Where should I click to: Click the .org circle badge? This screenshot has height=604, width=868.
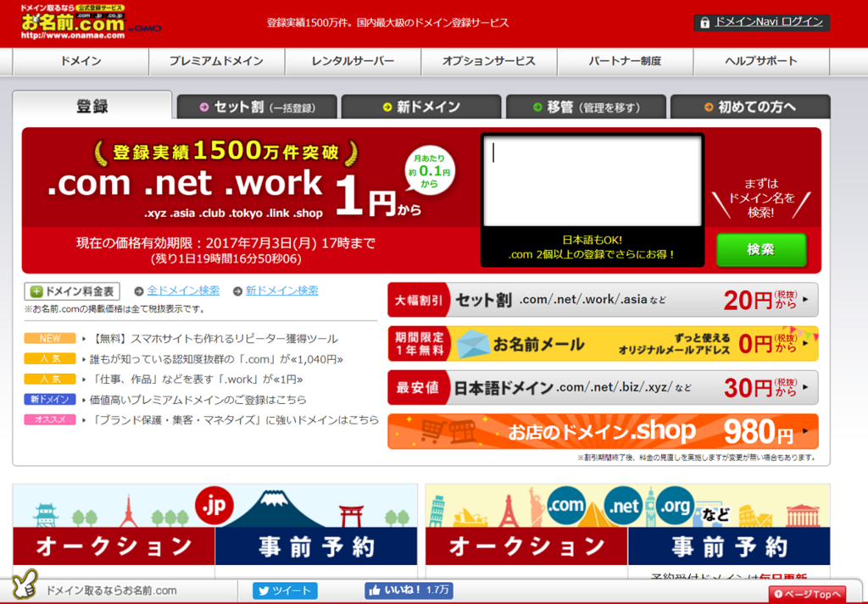pos(676,506)
